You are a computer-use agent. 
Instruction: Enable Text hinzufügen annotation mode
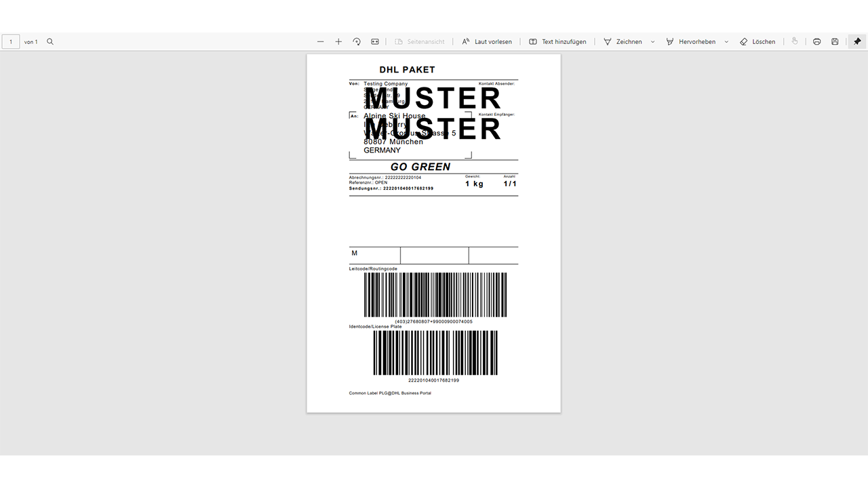(557, 41)
